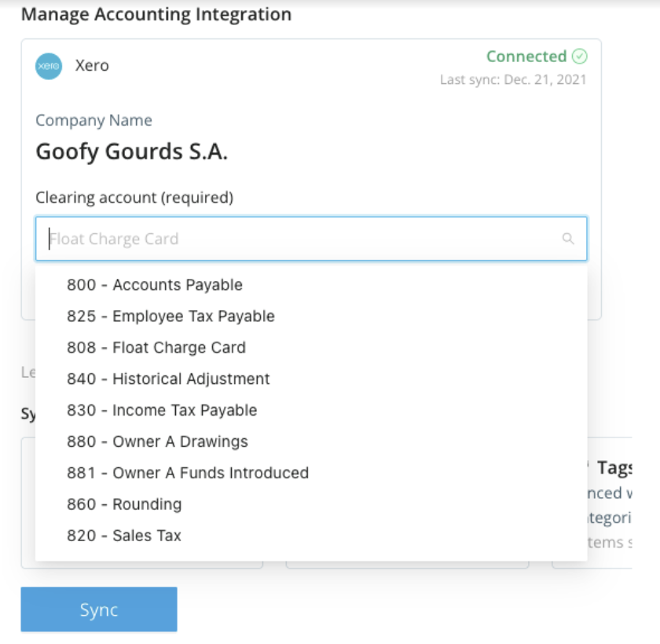The image size is (660, 644).
Task: Click the Goofy Gourds S.A. company name
Action: tap(131, 152)
